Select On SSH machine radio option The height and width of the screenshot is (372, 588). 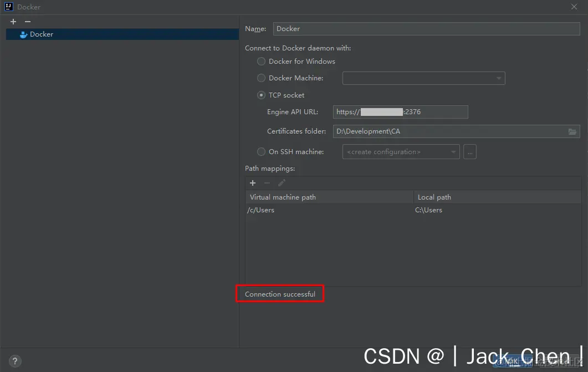tap(261, 152)
